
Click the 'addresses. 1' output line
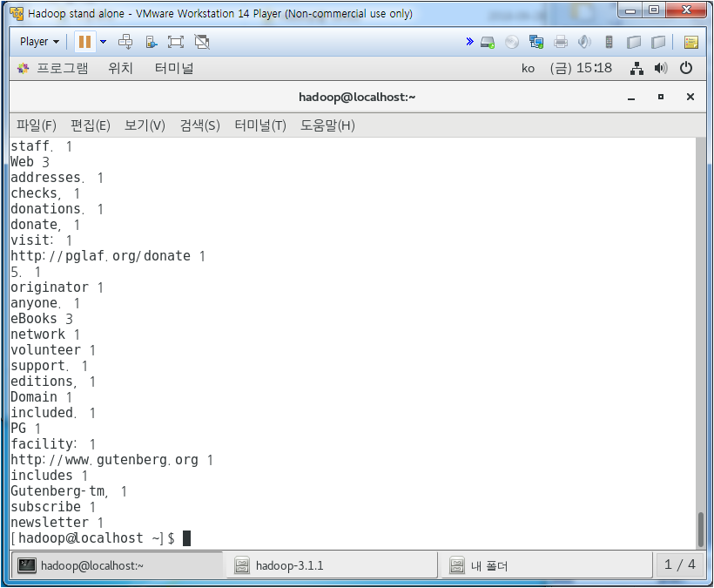[x=57, y=177]
